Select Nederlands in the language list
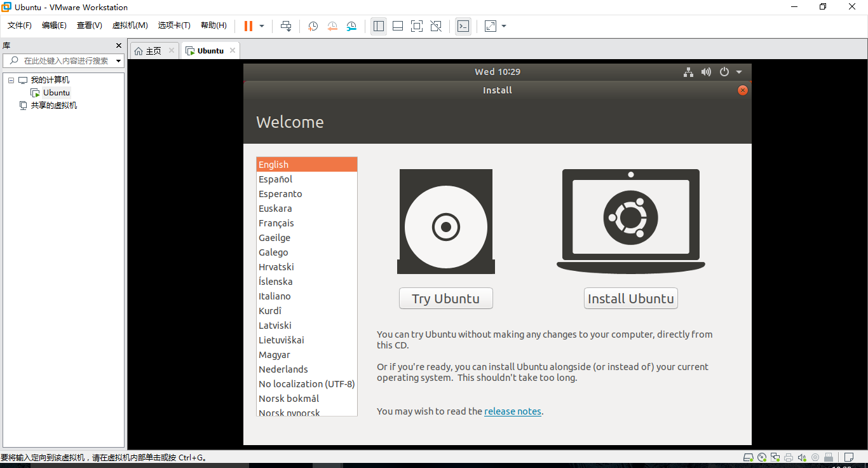The width and height of the screenshot is (868, 468). pos(307,369)
